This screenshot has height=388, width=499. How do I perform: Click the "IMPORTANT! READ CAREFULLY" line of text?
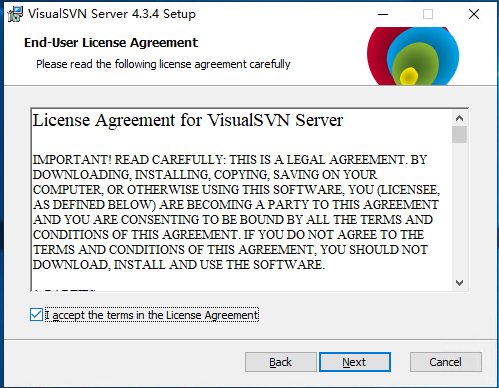tap(230, 160)
